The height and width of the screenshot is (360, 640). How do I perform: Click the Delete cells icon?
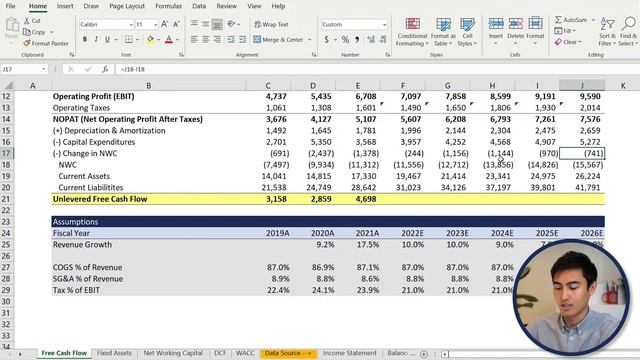point(516,24)
